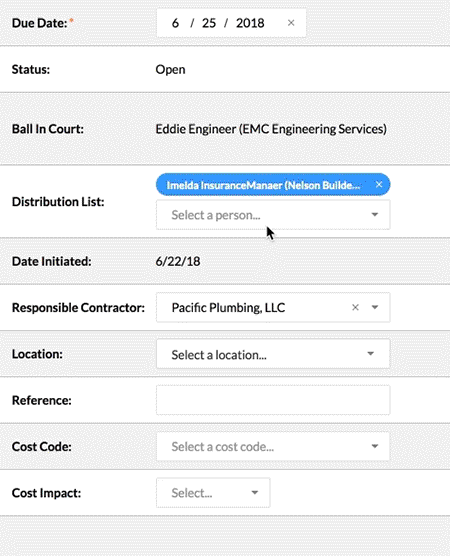This screenshot has width=450, height=556.
Task: Click the day value 25 in Due Date
Action: (209, 23)
